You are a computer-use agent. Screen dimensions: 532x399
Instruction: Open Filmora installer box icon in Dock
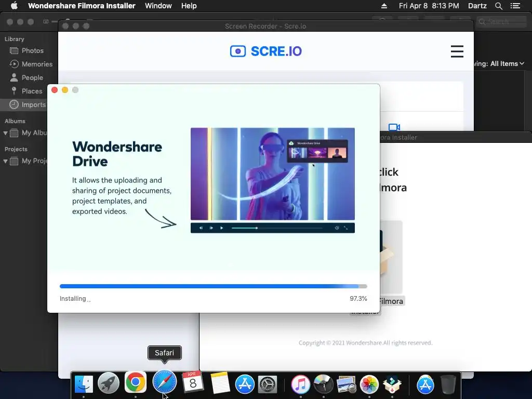(392, 385)
